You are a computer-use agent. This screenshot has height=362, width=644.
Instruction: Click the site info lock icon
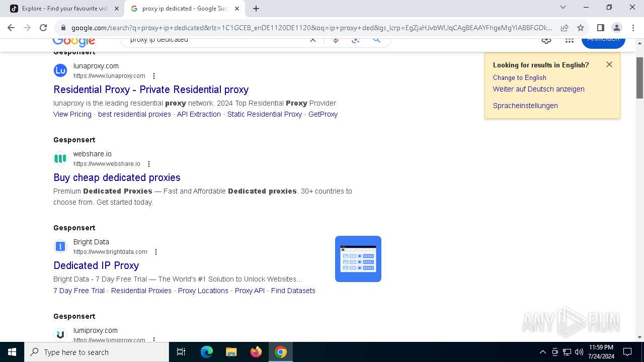click(62, 28)
